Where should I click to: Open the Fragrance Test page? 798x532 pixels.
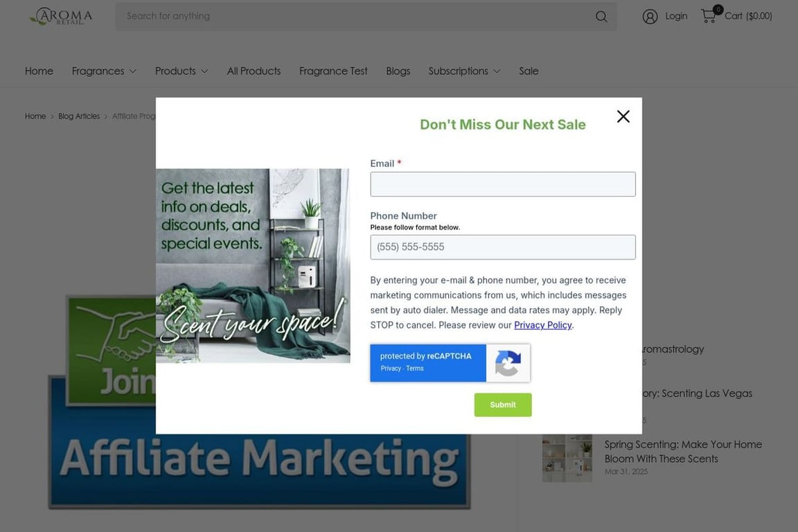(x=333, y=71)
